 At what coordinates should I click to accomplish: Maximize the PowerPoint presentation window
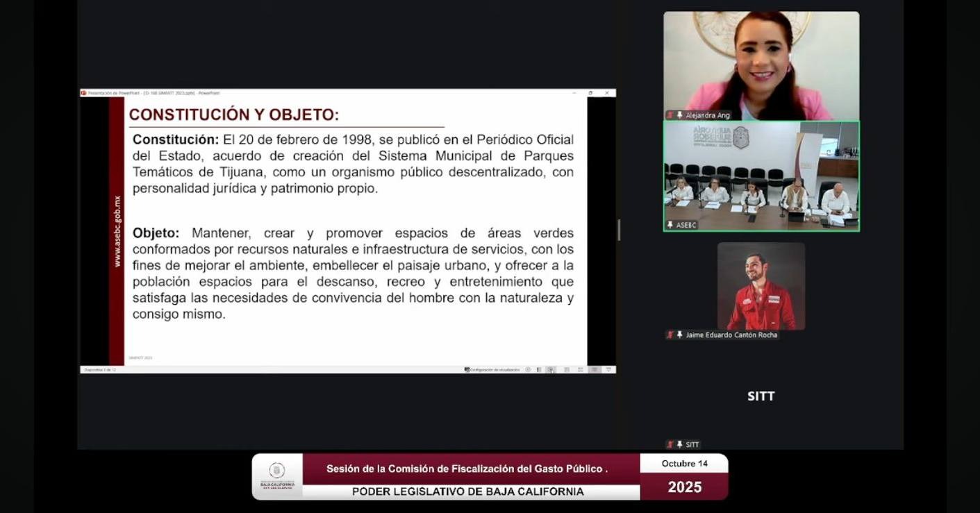click(590, 92)
